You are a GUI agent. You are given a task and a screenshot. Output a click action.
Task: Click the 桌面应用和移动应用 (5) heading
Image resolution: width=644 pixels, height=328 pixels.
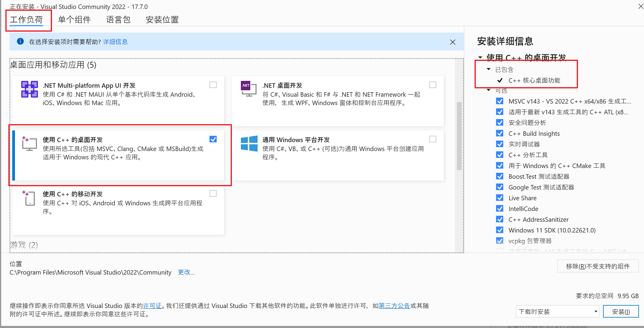tap(53, 65)
